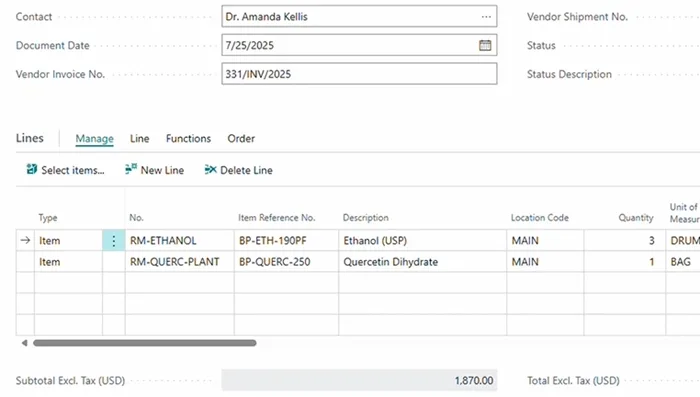Select the Quercetin Dihydrate description cell
Screen dimensions: 700x397
[x=422, y=262]
